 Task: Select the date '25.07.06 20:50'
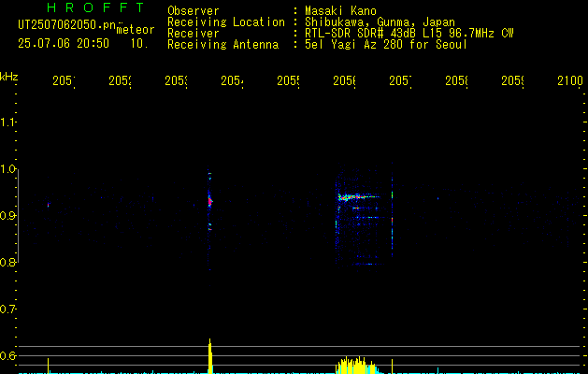coord(64,44)
